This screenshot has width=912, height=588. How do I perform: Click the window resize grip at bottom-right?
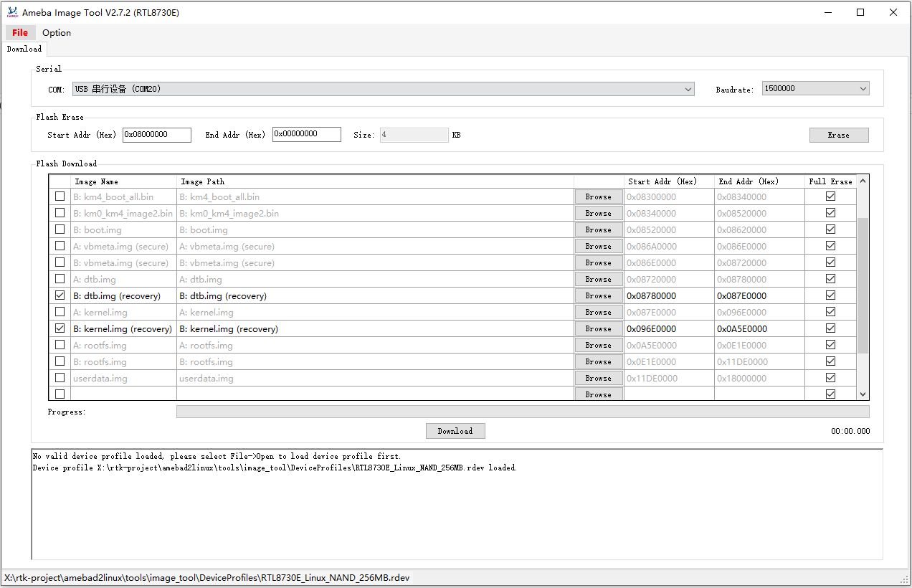905,579
